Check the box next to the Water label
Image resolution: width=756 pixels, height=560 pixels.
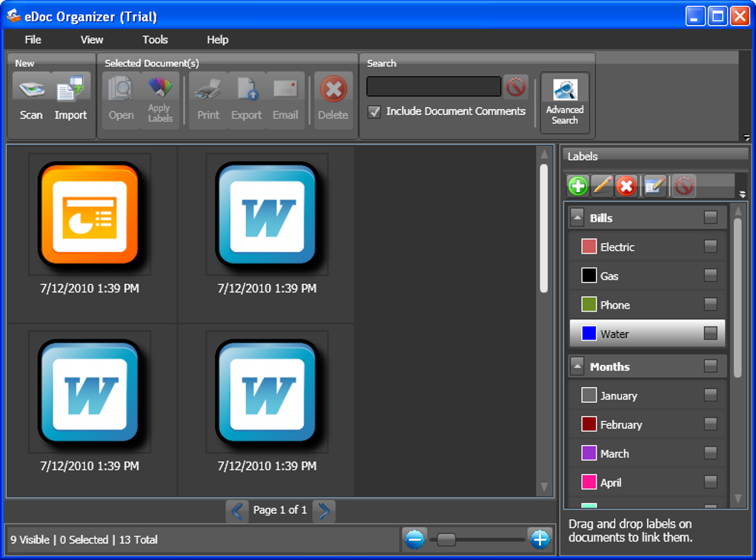click(710, 334)
